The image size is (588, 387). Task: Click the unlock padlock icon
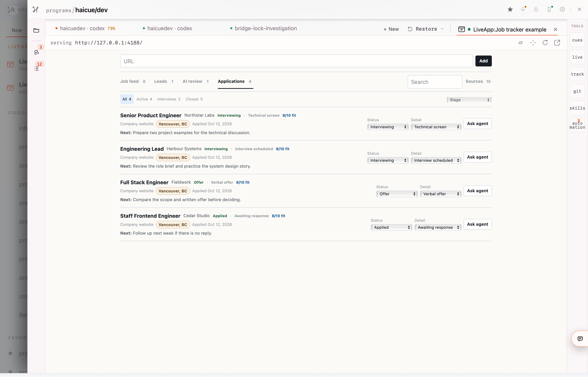pyautogui.click(x=536, y=9)
